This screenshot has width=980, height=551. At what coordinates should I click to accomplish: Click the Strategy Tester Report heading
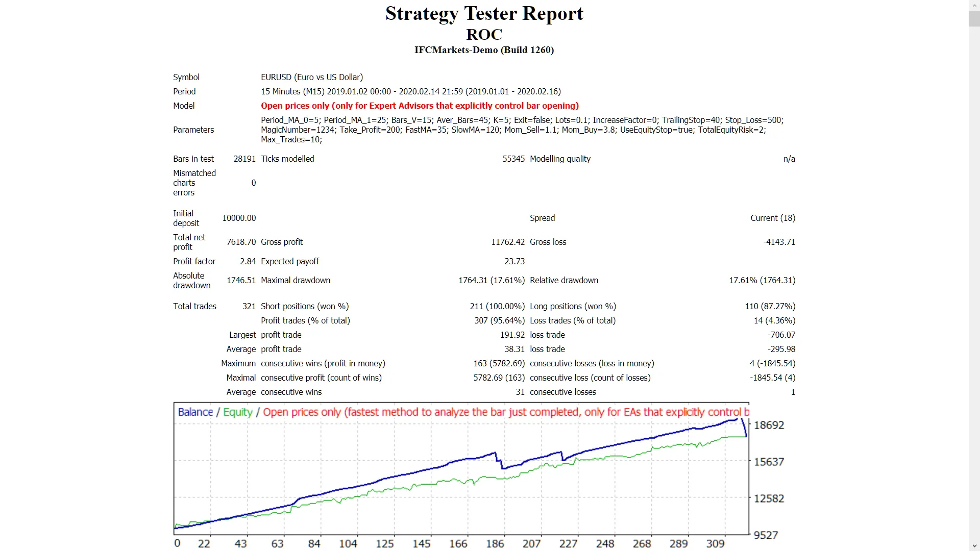(x=484, y=14)
